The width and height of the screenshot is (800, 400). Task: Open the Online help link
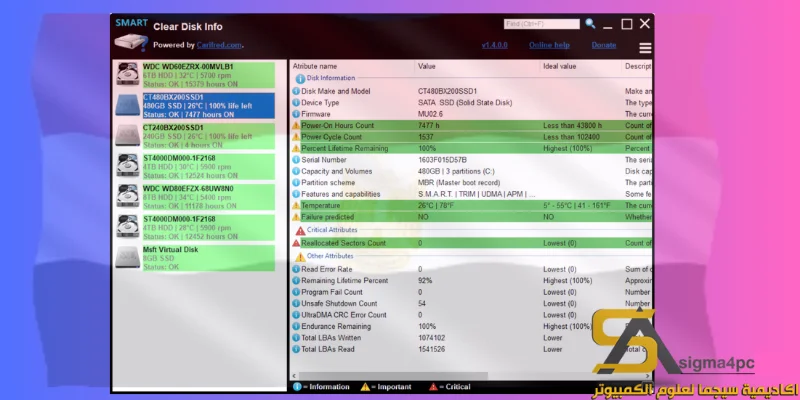tap(549, 45)
